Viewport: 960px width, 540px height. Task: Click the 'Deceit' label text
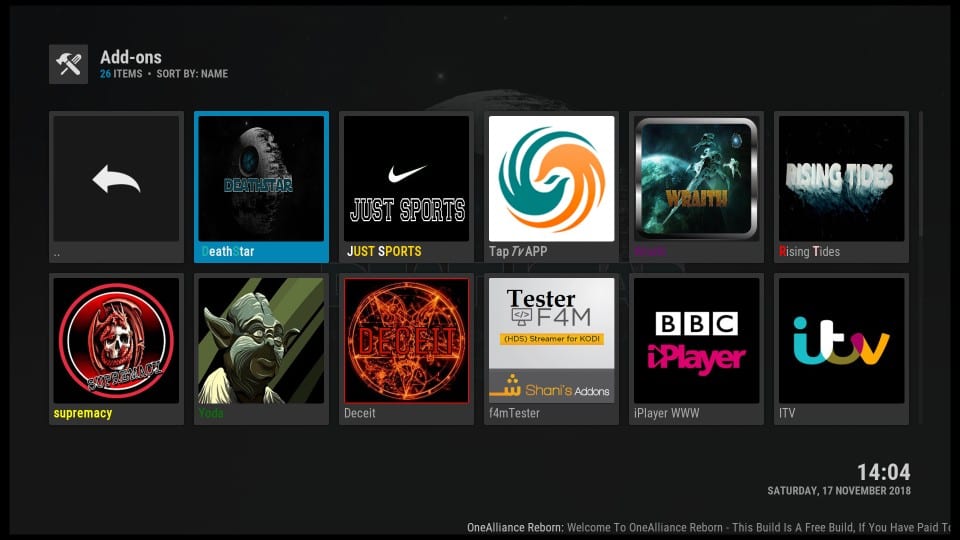(359, 413)
